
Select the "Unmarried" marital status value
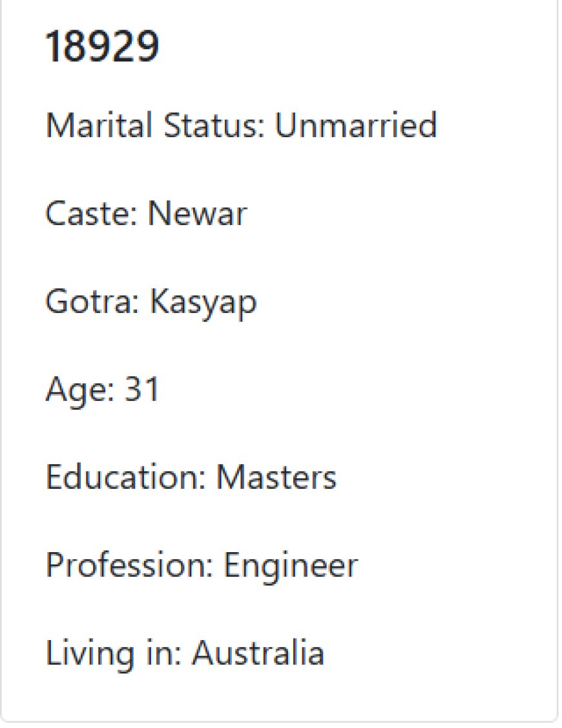[x=356, y=125]
